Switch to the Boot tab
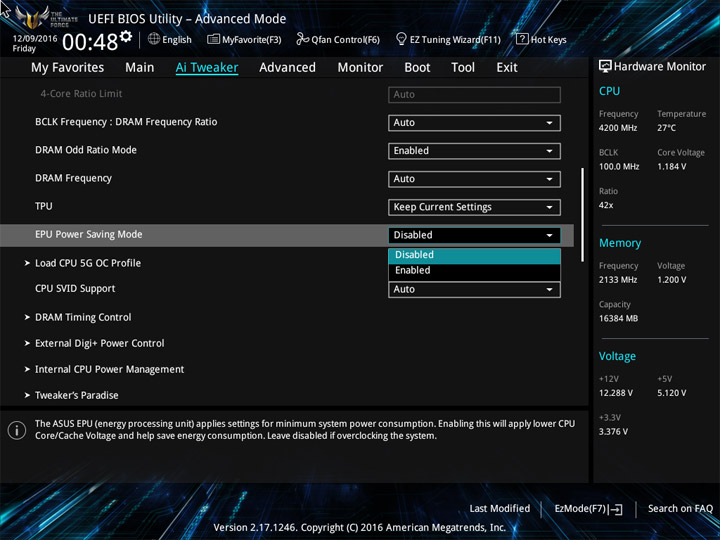The height and width of the screenshot is (540, 720). point(417,68)
